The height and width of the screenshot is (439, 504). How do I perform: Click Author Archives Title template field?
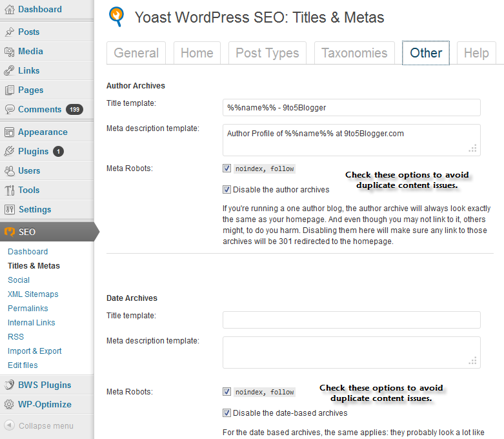point(351,107)
